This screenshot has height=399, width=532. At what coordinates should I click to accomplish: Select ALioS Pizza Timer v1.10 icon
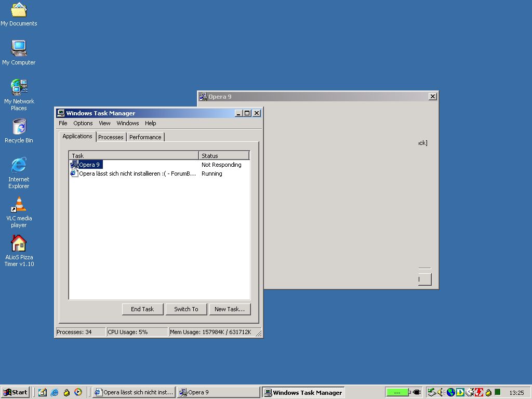(x=19, y=251)
